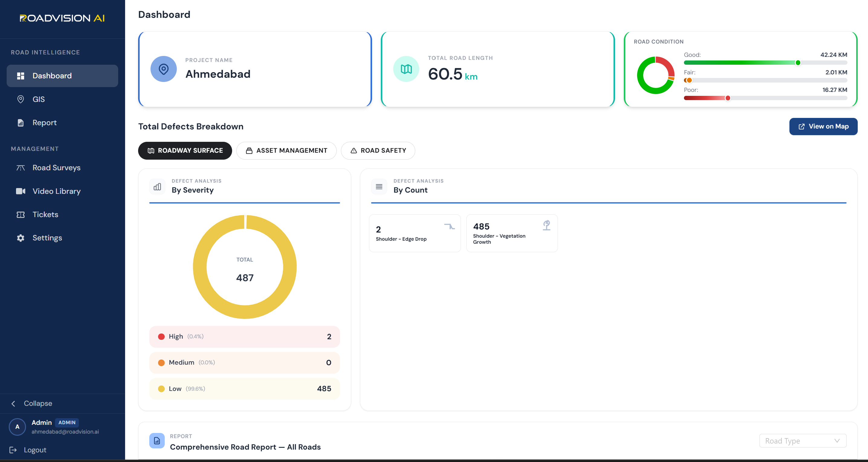
Task: Click the Tickets ticket icon
Action: click(21, 215)
